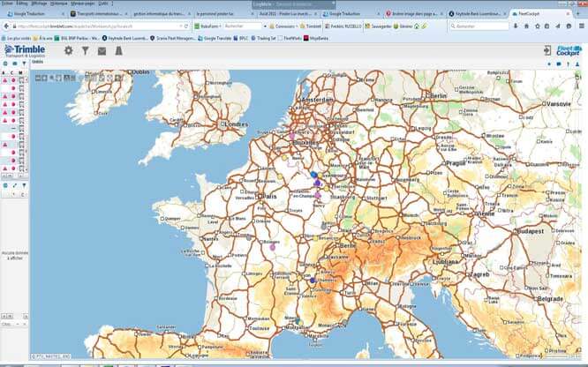Open the RoboForm search dropdown arrow
The height and width of the screenshot is (367, 588).
pyautogui.click(x=265, y=26)
